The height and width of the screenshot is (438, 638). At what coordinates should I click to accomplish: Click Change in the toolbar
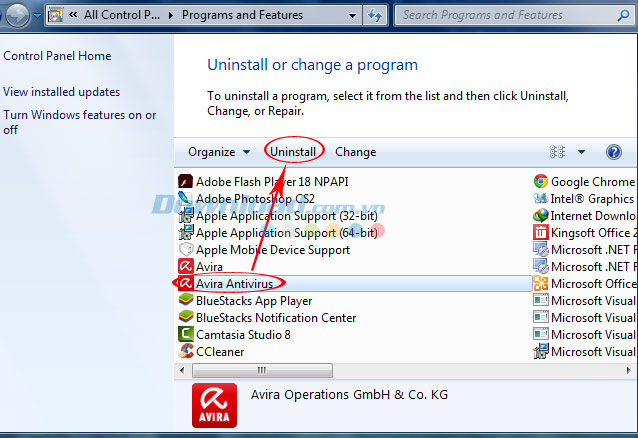pyautogui.click(x=355, y=152)
